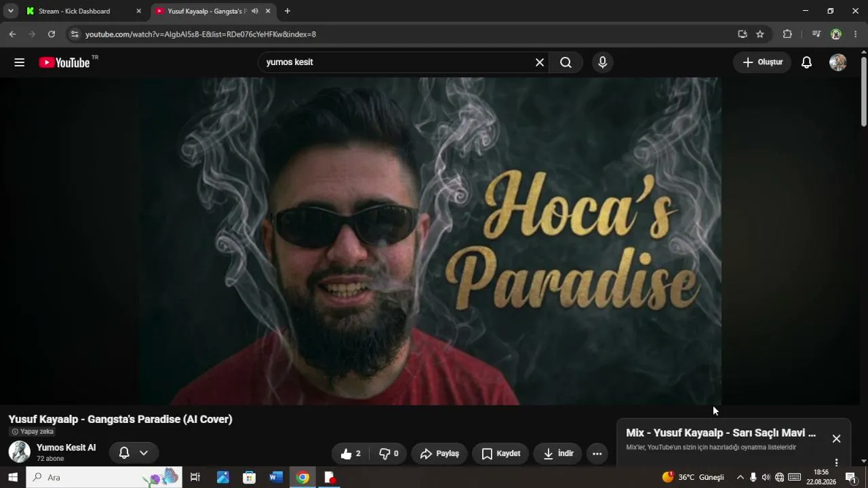Close the Mix playlist panel
The image size is (868, 488).
click(836, 439)
